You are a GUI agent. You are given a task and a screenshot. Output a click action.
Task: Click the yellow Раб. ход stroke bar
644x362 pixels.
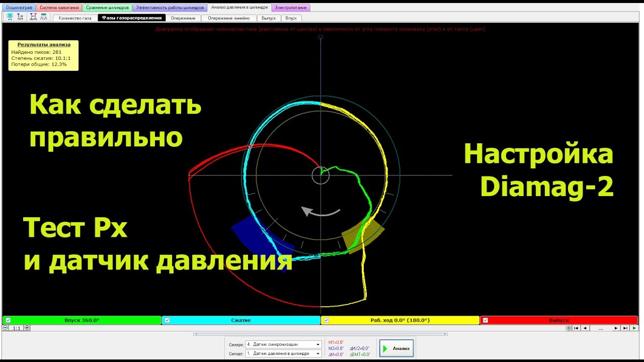click(400, 320)
